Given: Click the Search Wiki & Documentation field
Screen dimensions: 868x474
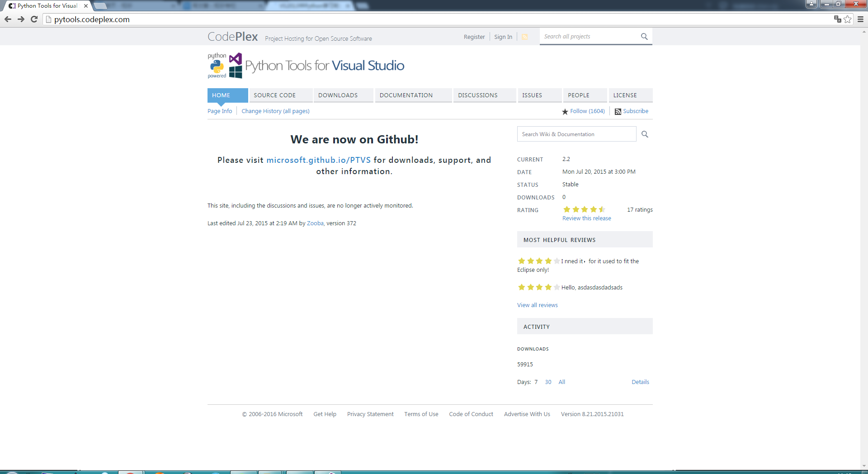Looking at the screenshot, I should tap(576, 134).
